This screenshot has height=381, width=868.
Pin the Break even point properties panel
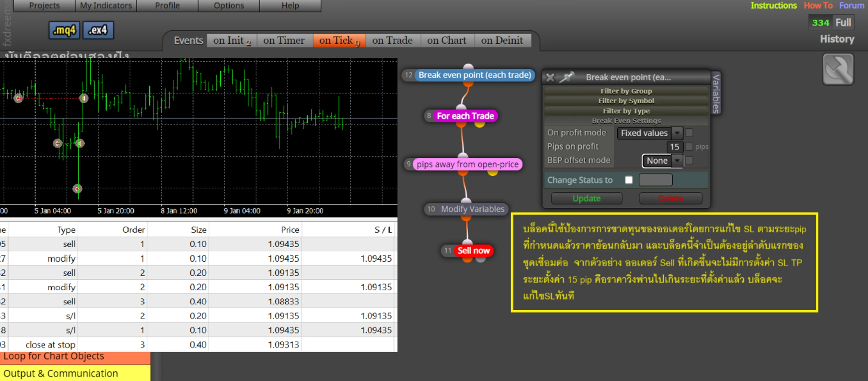(x=567, y=77)
